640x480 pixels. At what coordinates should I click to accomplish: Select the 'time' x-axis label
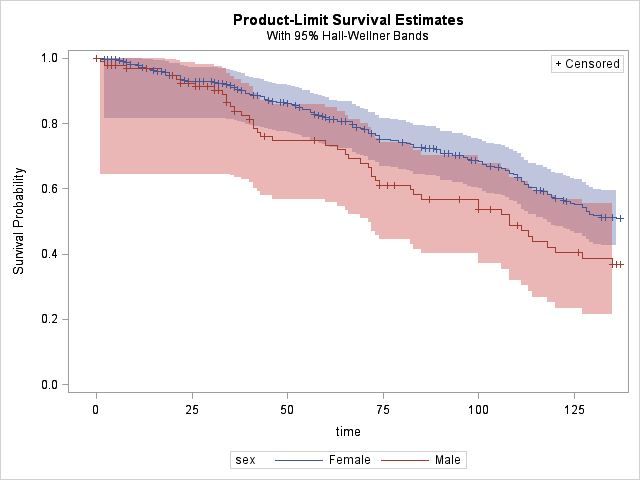(x=348, y=432)
